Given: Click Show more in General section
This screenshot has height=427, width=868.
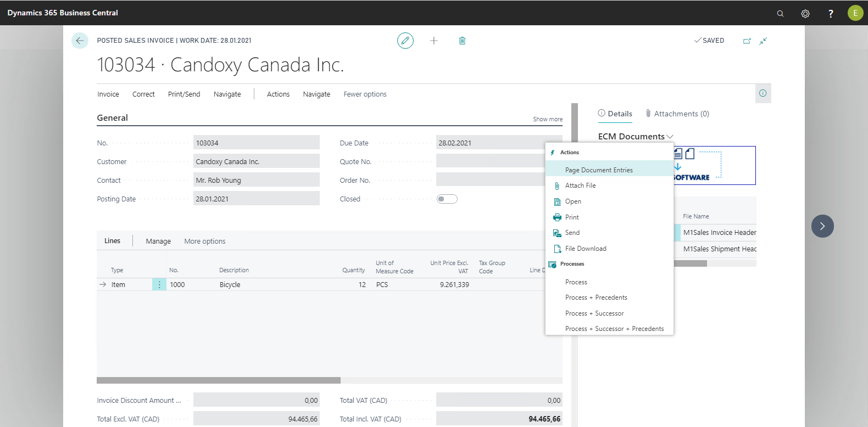Looking at the screenshot, I should [547, 119].
